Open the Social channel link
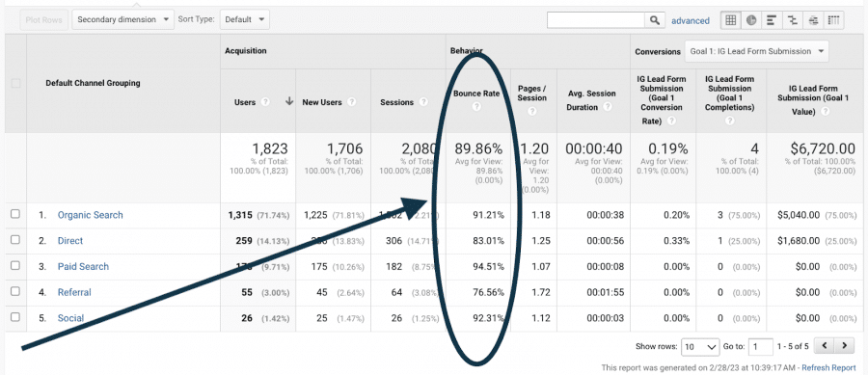 (70, 318)
